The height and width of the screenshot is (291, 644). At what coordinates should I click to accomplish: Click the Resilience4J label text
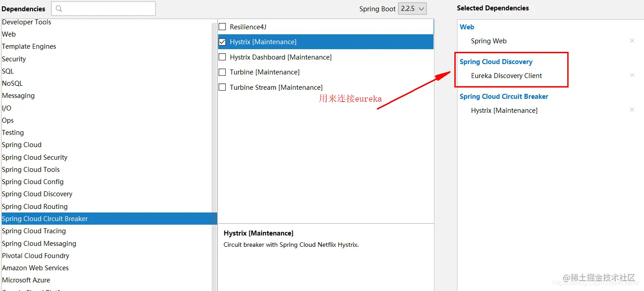248,27
